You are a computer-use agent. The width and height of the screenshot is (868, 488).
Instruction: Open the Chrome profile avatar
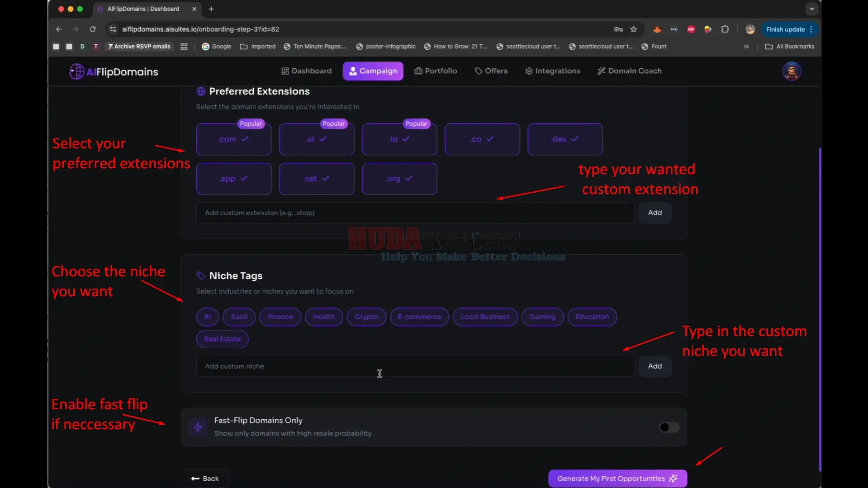tap(750, 29)
